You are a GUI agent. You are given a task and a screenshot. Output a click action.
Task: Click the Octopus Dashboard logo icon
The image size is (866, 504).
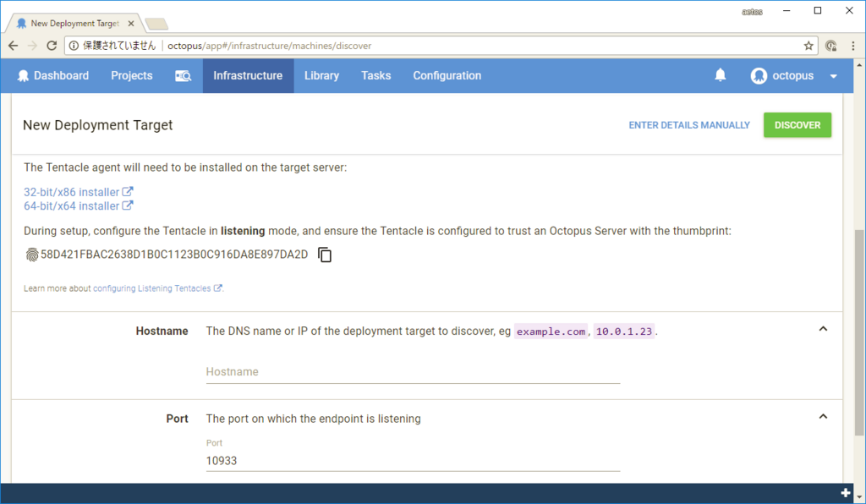click(x=23, y=76)
